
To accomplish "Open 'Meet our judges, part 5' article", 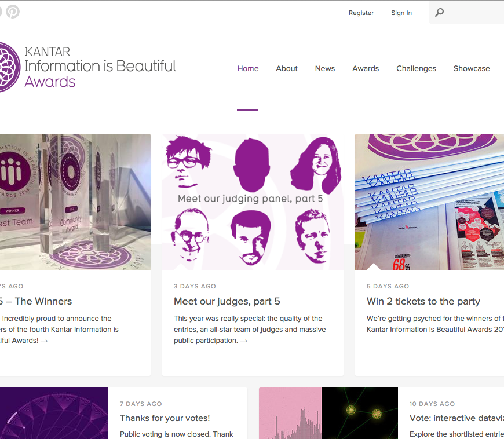I will (227, 302).
